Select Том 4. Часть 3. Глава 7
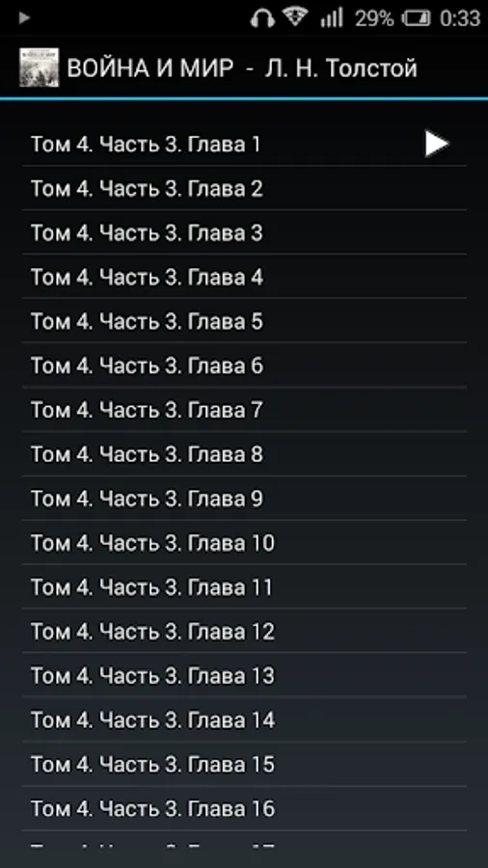 point(244,410)
